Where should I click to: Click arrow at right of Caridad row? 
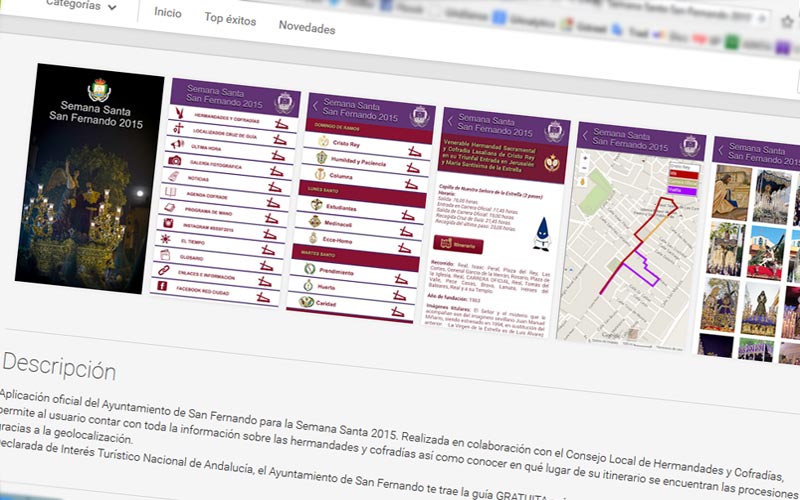pos(397,312)
